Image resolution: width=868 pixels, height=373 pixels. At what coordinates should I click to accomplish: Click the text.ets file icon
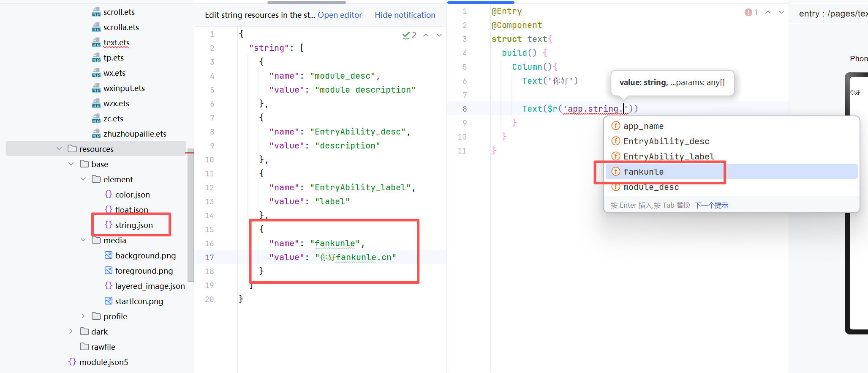(96, 43)
